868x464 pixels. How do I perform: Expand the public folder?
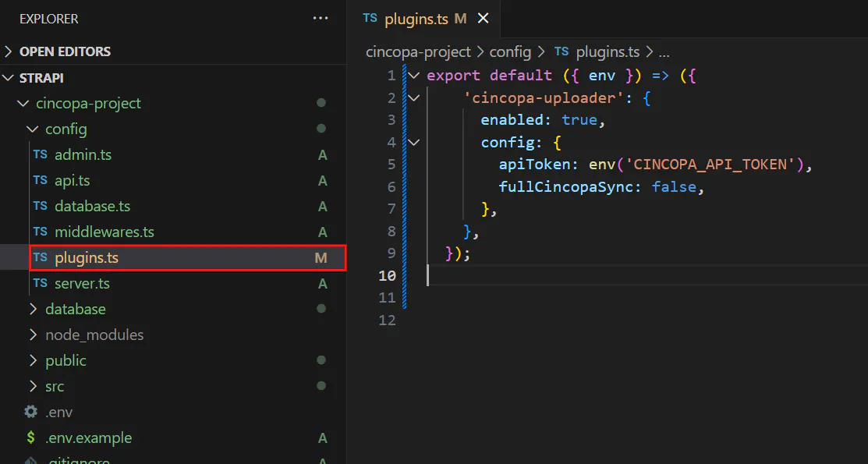pos(173,360)
